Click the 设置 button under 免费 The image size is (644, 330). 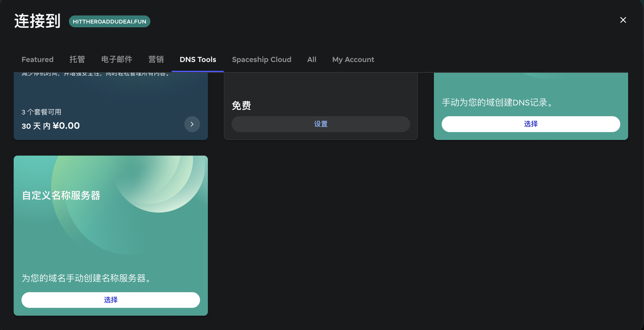[321, 124]
